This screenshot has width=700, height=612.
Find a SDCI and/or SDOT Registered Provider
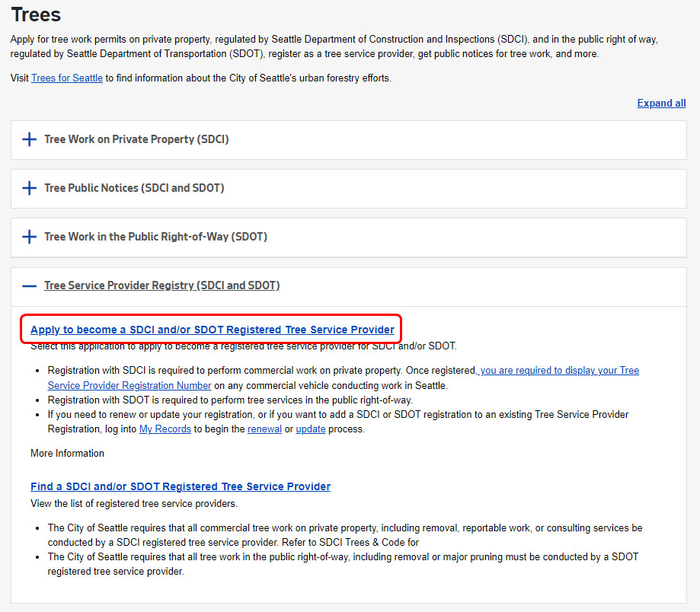(181, 486)
